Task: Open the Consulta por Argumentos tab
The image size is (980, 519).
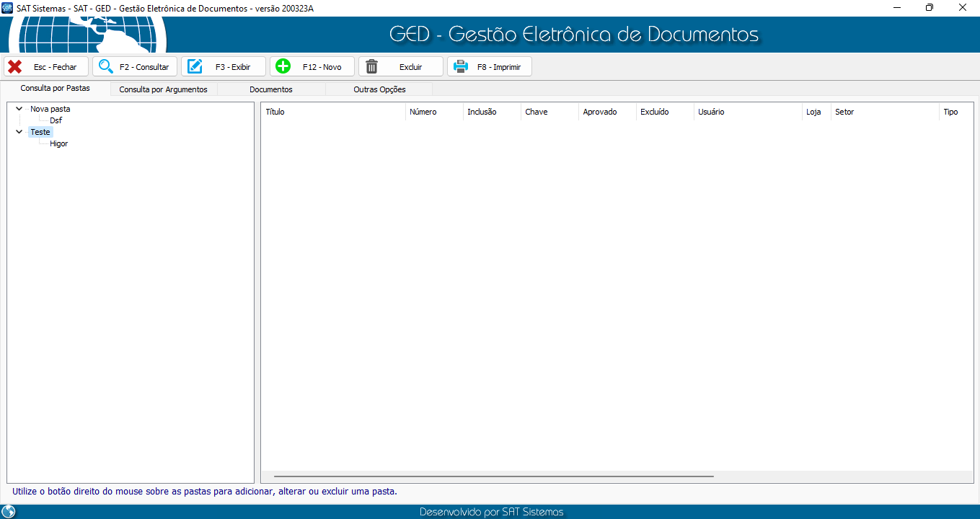Action: click(163, 89)
